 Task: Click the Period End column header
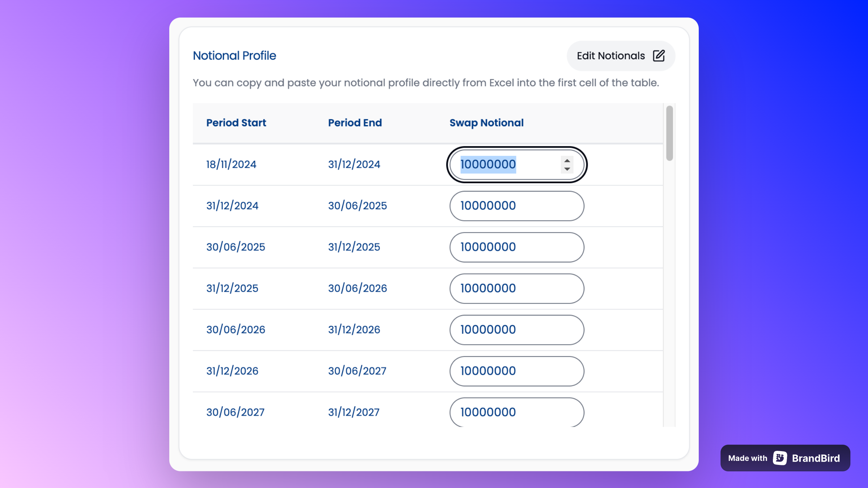coord(355,123)
